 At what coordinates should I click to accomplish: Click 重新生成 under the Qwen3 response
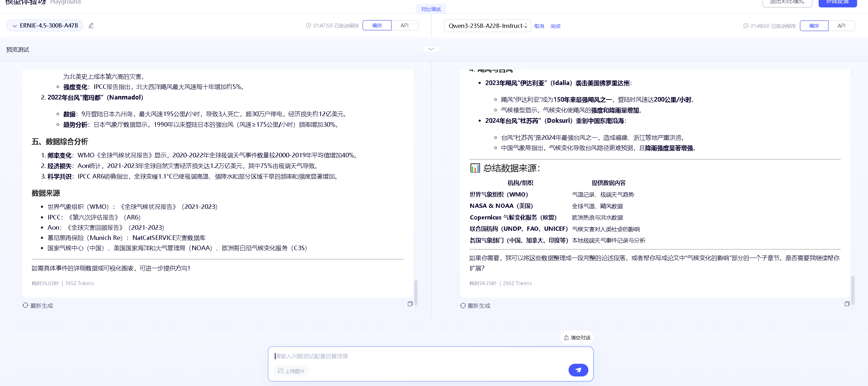tap(475, 306)
